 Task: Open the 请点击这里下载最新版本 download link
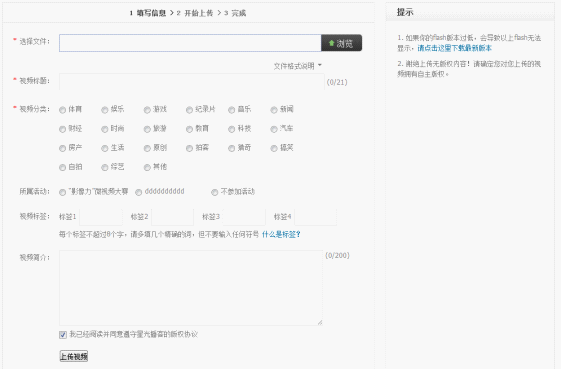[x=454, y=48]
